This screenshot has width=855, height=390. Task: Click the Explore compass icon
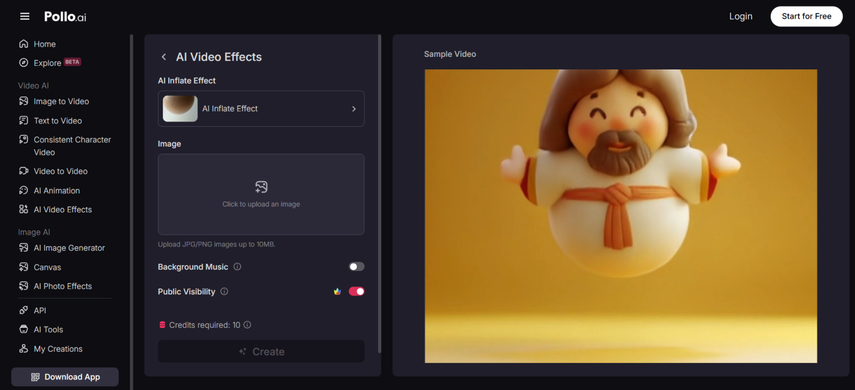(x=23, y=63)
